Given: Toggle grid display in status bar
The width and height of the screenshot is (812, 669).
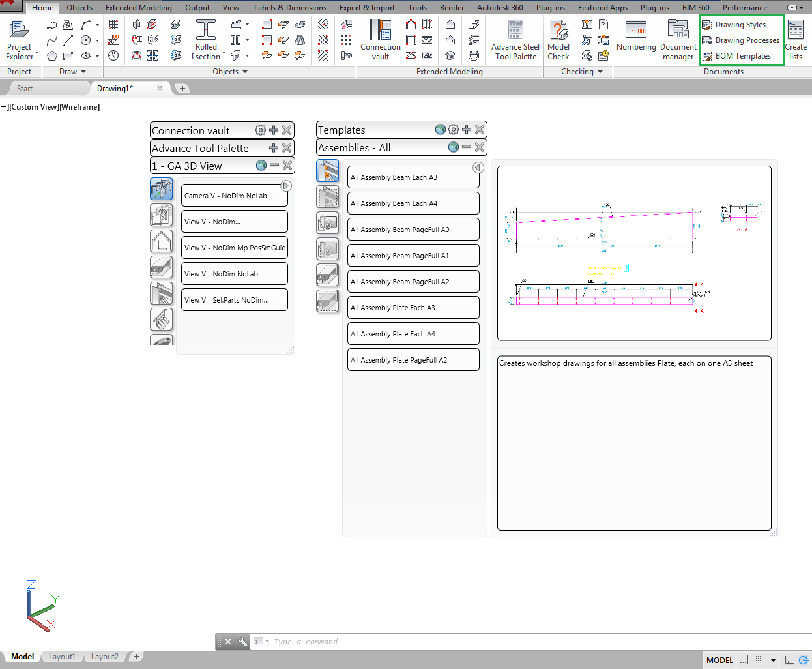Looking at the screenshot, I should click(x=745, y=660).
